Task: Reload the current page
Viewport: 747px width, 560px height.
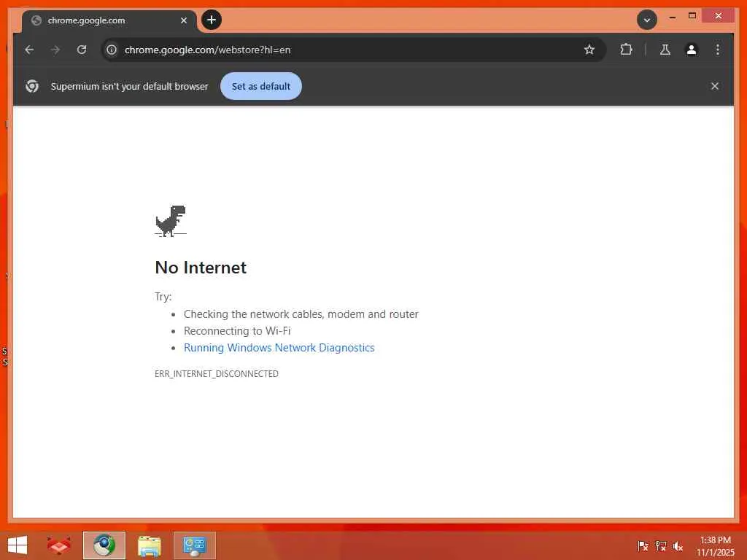Action: click(82, 50)
